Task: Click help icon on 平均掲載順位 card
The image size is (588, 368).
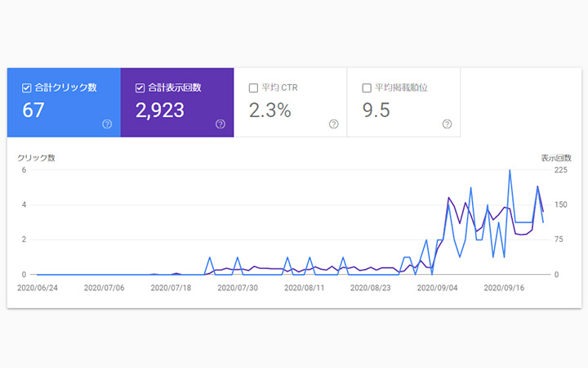Action: coord(447,124)
